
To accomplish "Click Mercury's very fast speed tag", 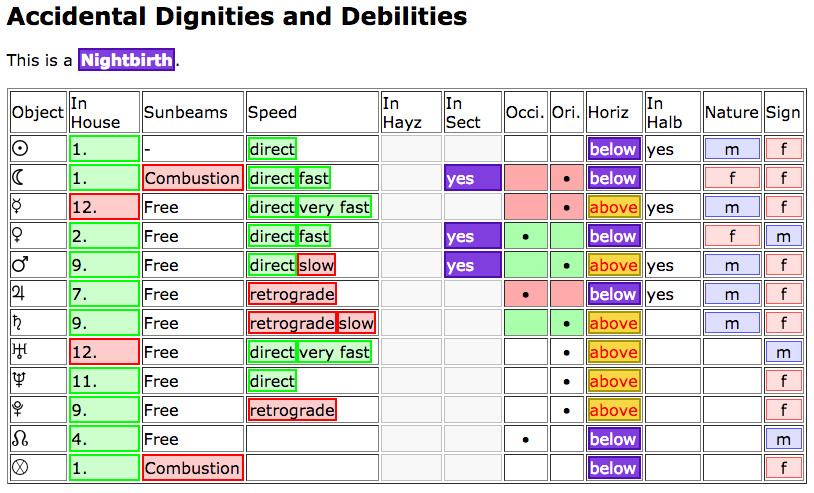I will tap(334, 207).
